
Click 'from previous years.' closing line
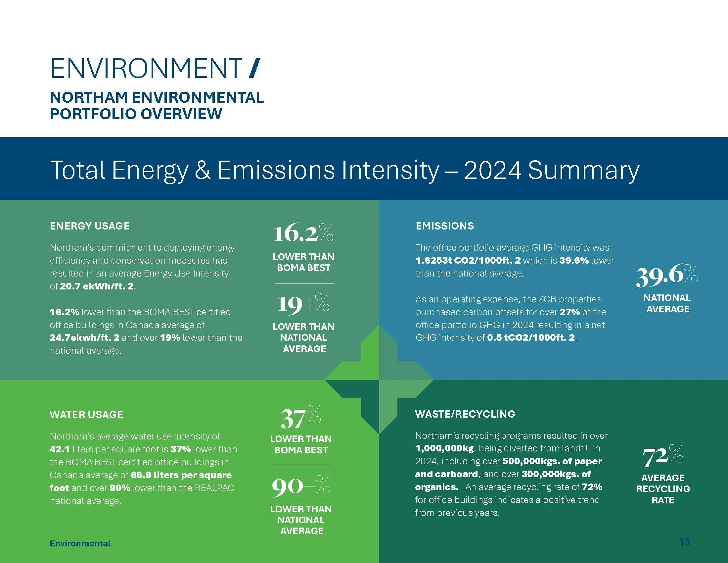tap(457, 513)
